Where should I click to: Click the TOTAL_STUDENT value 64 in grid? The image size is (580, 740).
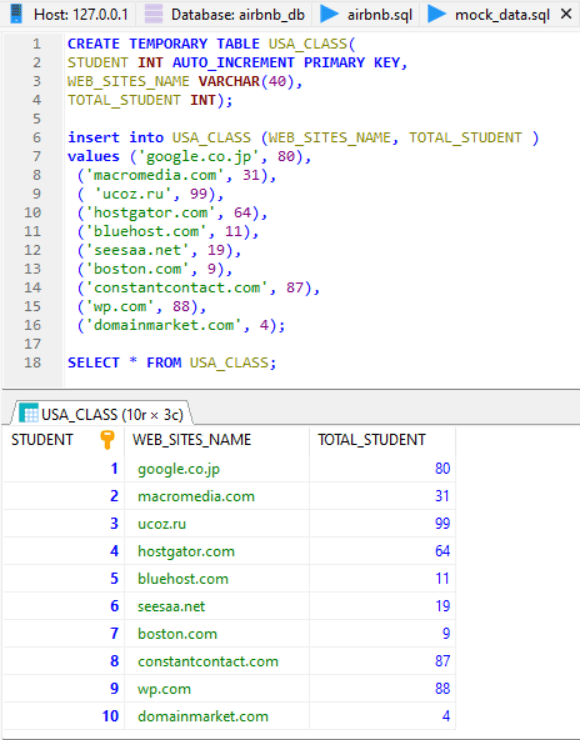(383, 551)
